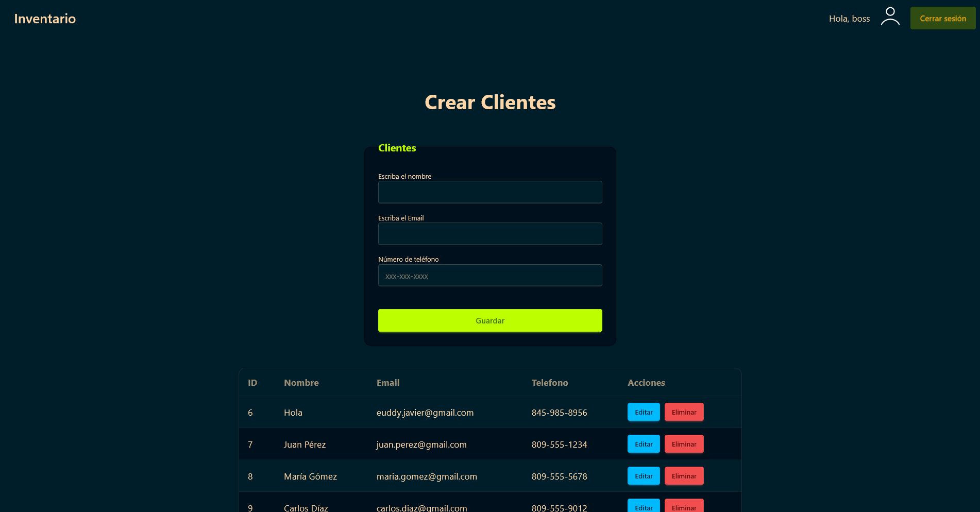
Task: Edit Carlos Díaz's row
Action: point(643,506)
